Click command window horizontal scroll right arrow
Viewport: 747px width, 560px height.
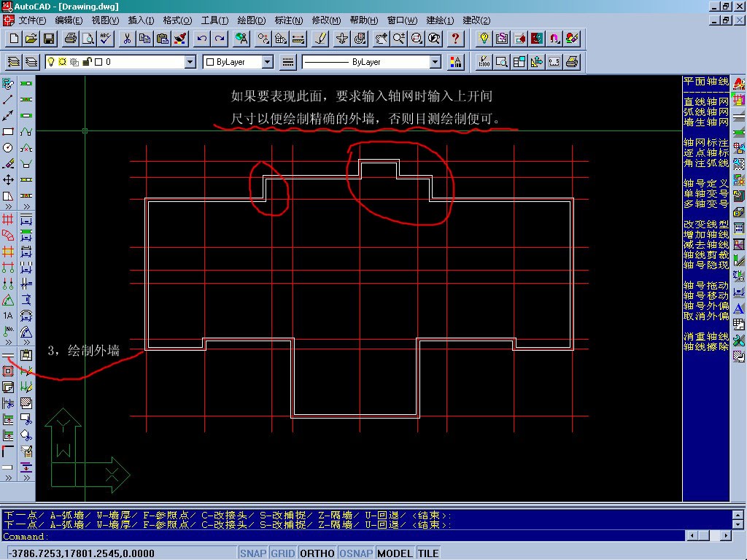725,536
